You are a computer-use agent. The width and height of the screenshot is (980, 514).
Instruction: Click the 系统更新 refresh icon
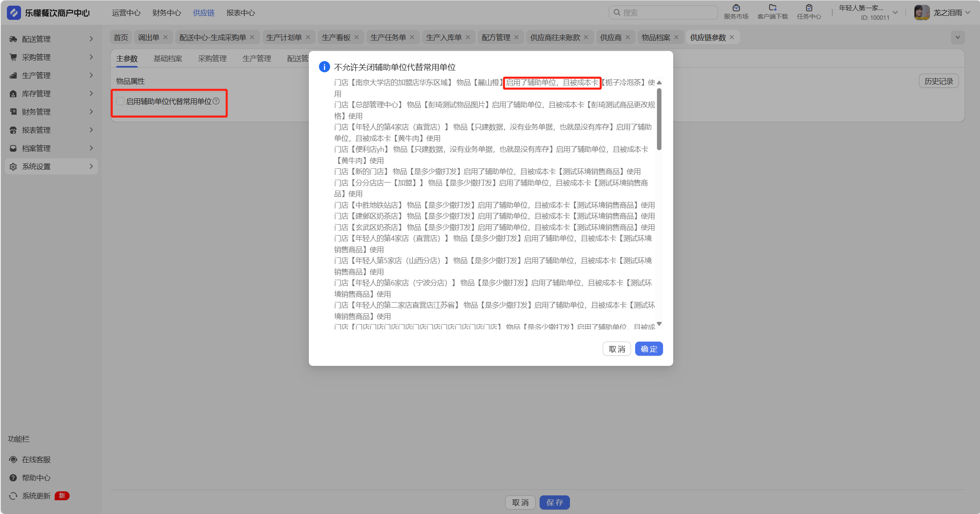[x=13, y=496]
